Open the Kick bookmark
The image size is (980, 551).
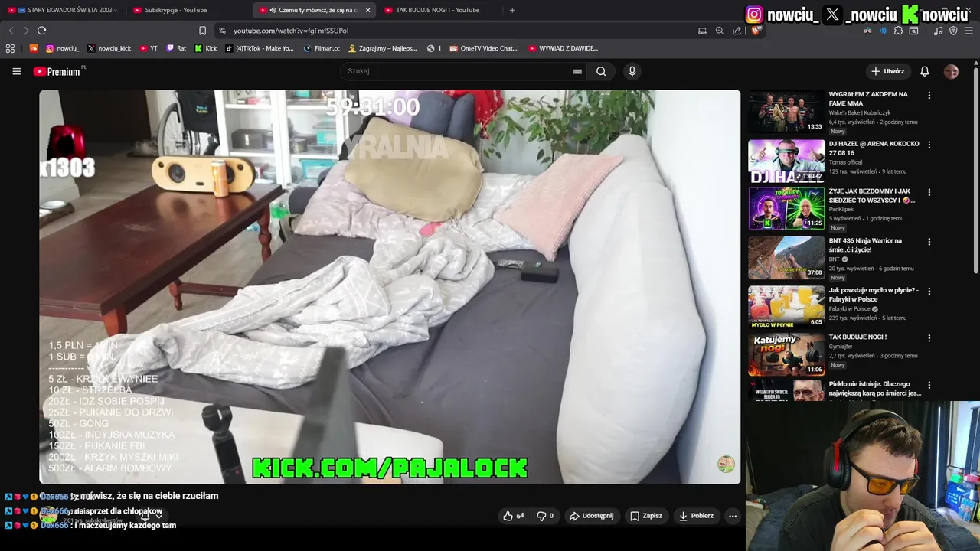point(206,48)
